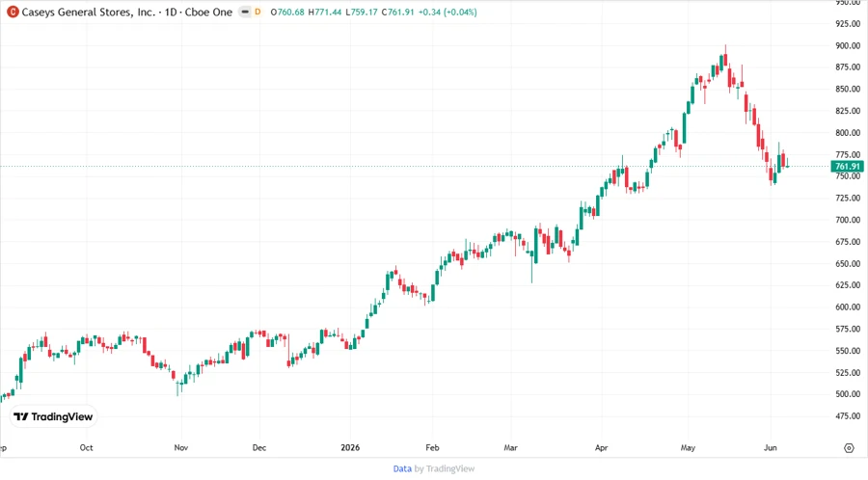This screenshot has width=868, height=480.
Task: Click the 925.00 price axis label
Action: pos(848,24)
